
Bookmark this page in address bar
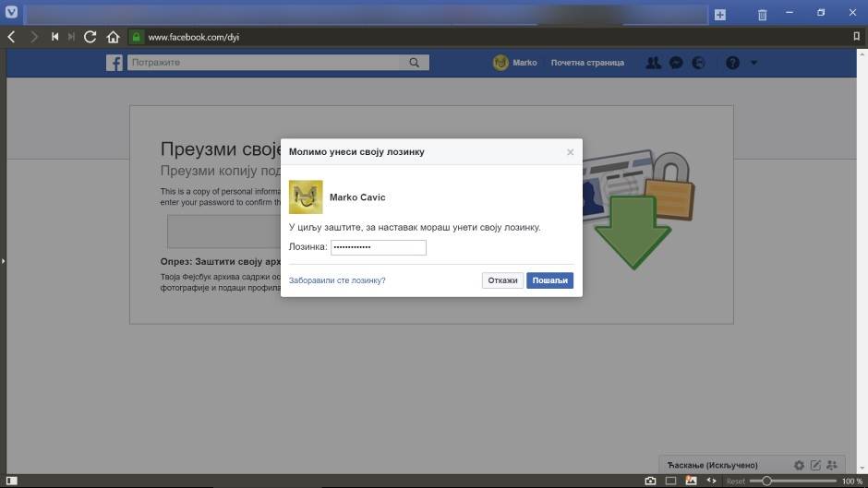(x=856, y=37)
